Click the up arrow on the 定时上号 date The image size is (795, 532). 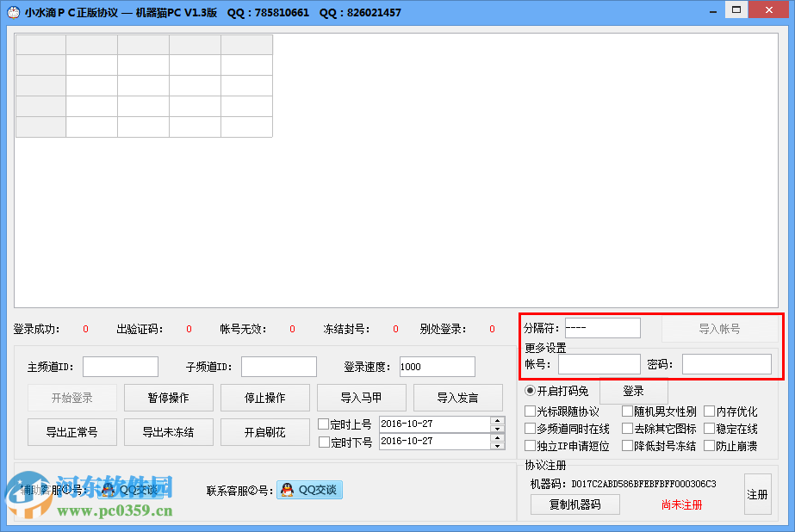495,419
